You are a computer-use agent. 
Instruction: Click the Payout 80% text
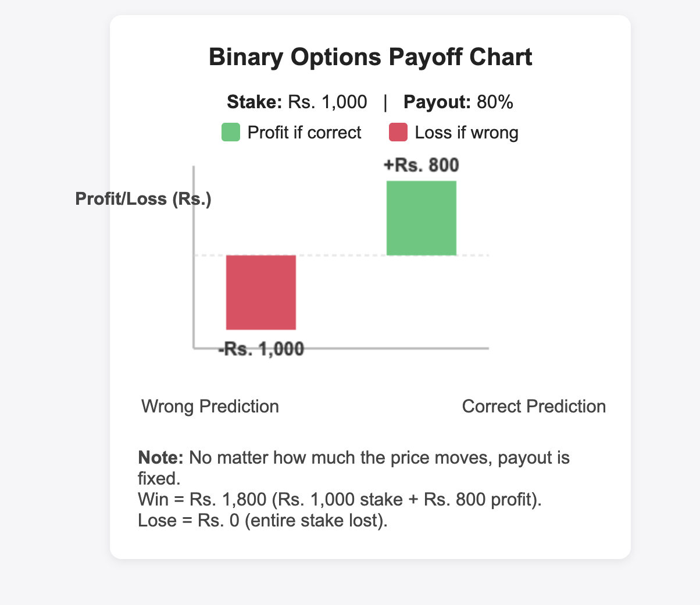(458, 102)
